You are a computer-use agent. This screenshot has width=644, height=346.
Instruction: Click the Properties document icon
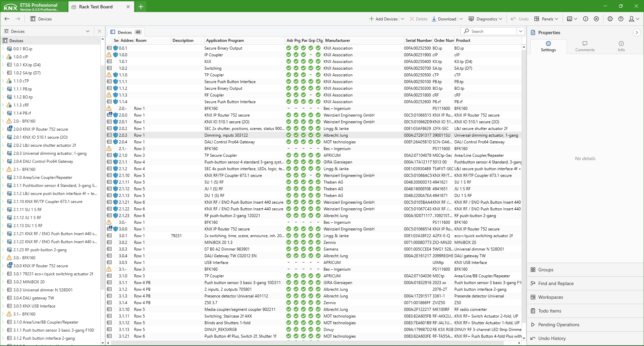click(533, 32)
